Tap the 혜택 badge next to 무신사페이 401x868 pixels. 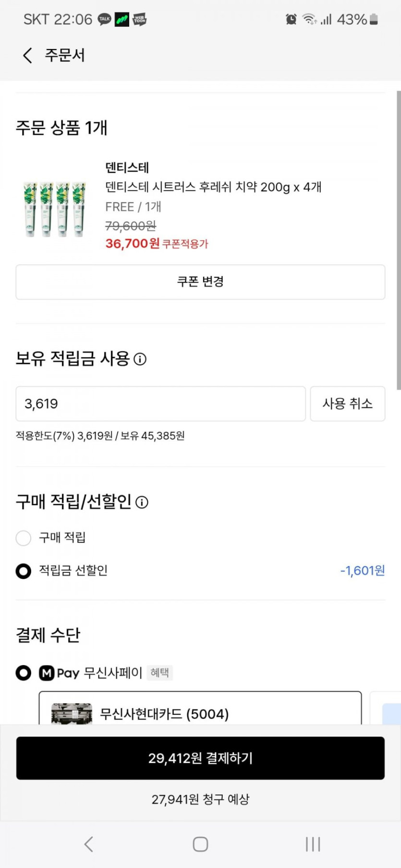click(x=159, y=673)
